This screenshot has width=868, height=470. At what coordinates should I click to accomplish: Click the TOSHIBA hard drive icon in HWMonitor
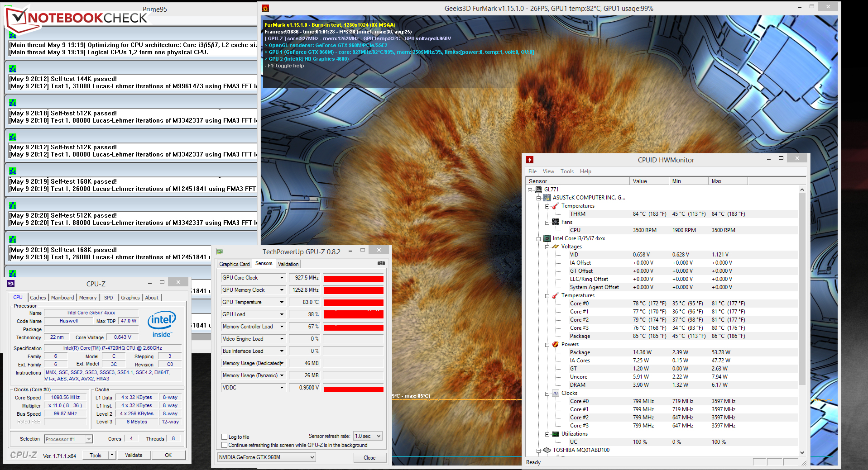point(547,450)
